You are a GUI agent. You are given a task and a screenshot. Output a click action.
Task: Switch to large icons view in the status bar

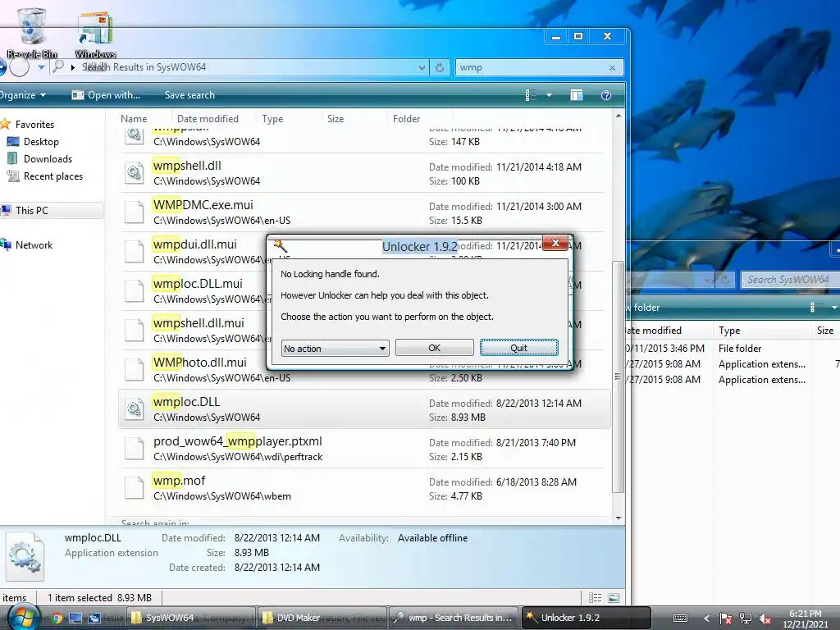614,597
